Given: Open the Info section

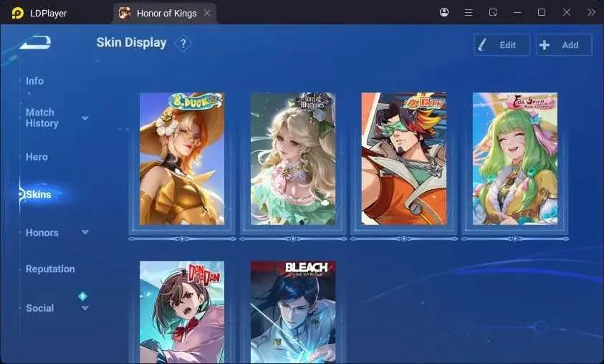Looking at the screenshot, I should click(34, 81).
